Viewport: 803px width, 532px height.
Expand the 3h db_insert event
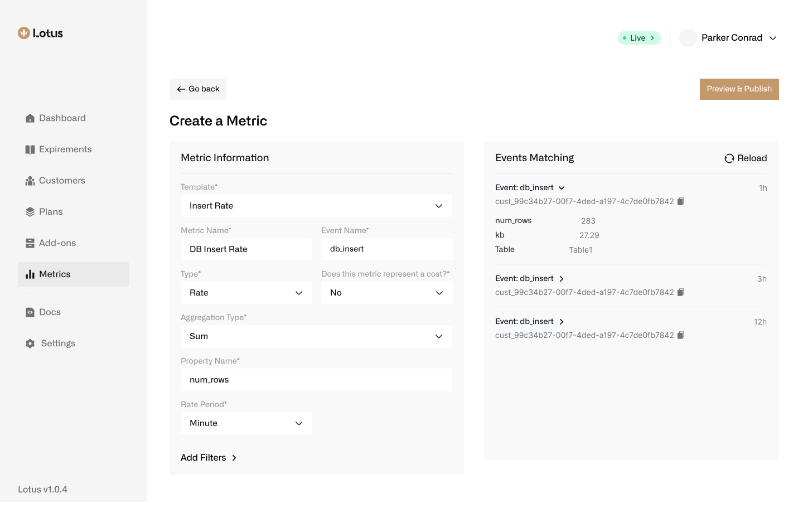pyautogui.click(x=562, y=279)
